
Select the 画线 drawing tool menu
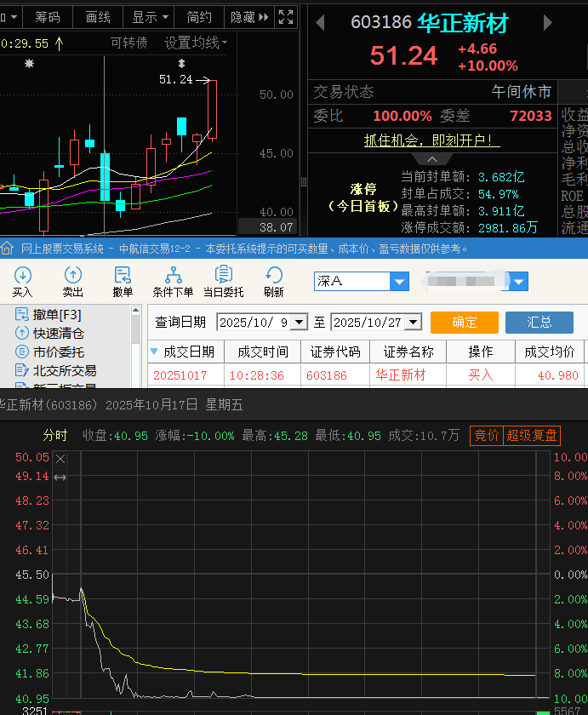(98, 17)
